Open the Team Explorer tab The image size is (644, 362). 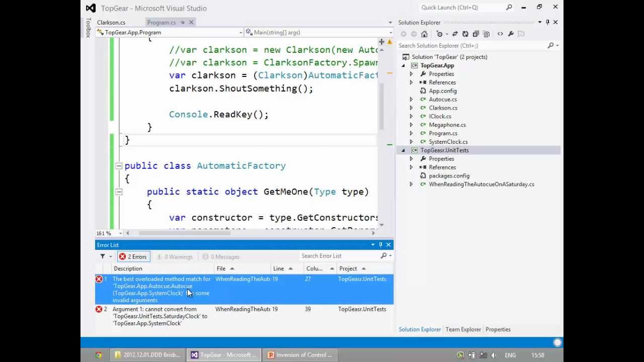click(463, 329)
